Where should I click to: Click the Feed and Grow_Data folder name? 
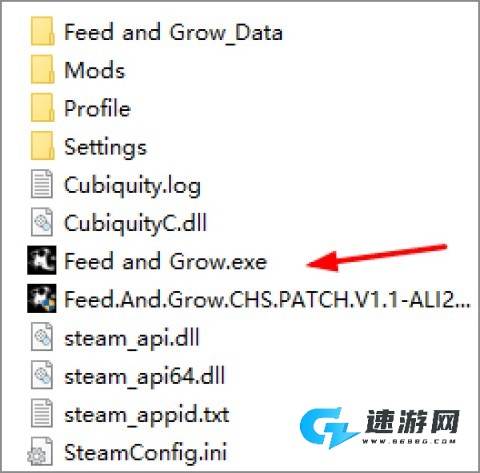click(x=173, y=32)
